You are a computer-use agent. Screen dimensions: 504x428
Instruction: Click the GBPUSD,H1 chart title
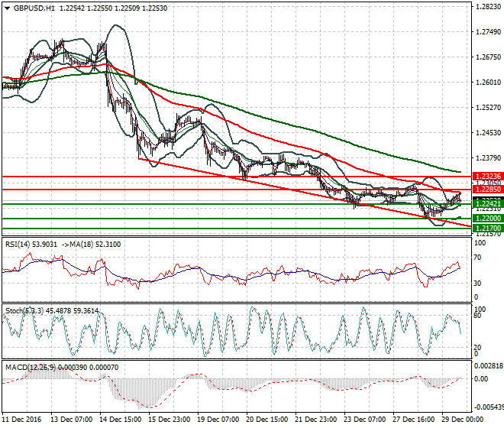click(x=34, y=8)
